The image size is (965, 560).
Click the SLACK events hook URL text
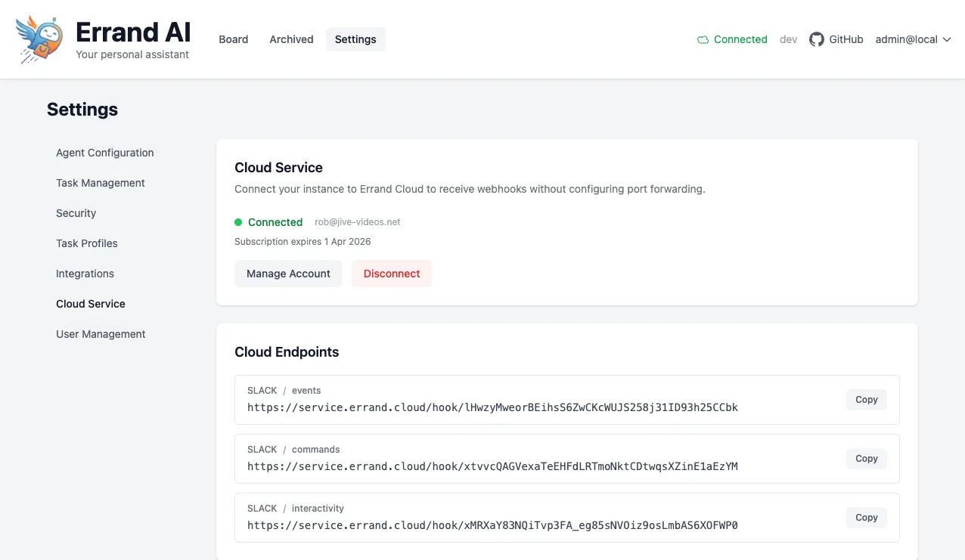coord(492,407)
